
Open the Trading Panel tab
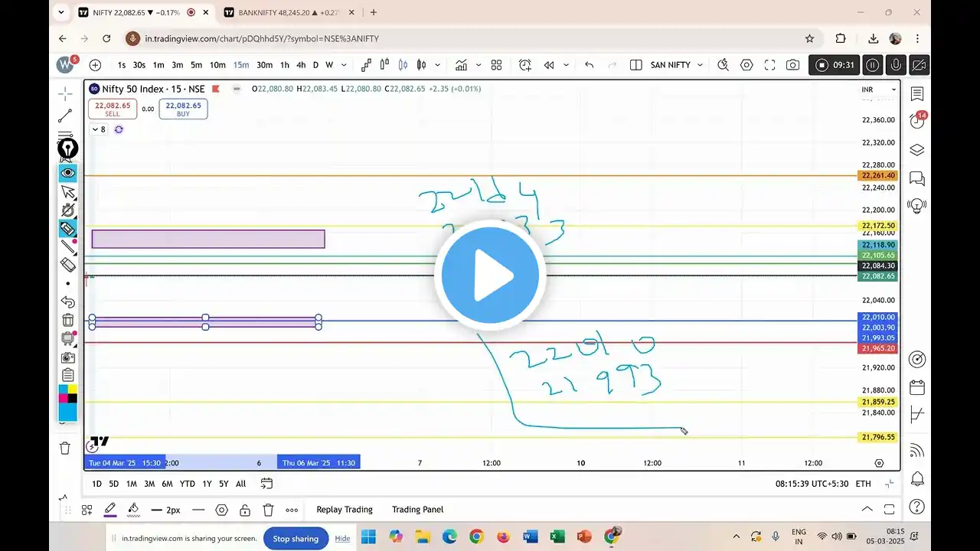coord(418,510)
